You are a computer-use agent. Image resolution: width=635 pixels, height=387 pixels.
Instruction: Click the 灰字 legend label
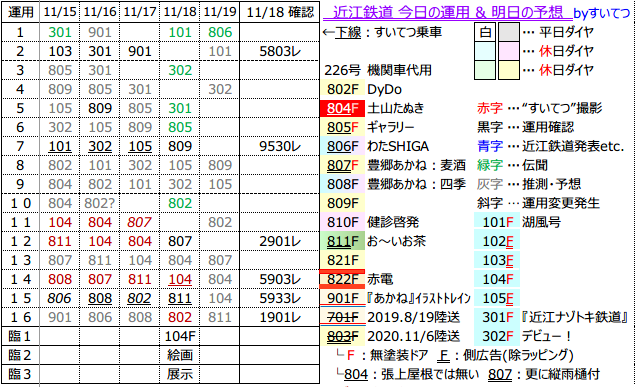point(490,184)
